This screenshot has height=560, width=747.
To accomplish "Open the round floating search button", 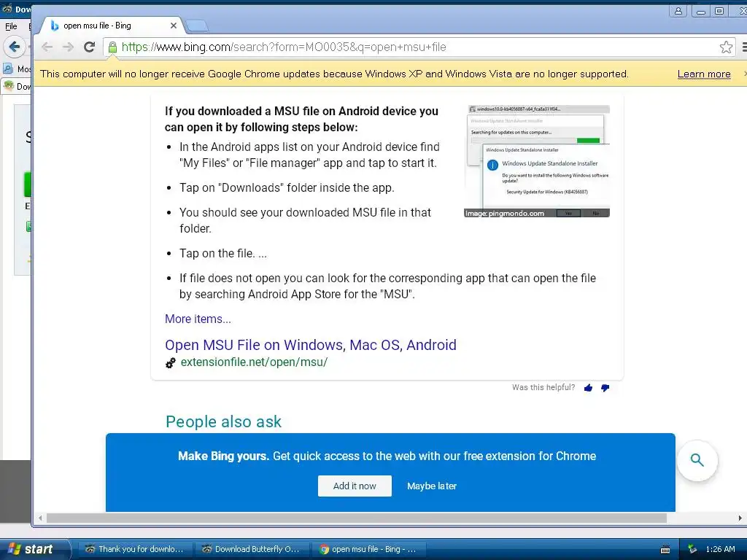I will [x=697, y=460].
